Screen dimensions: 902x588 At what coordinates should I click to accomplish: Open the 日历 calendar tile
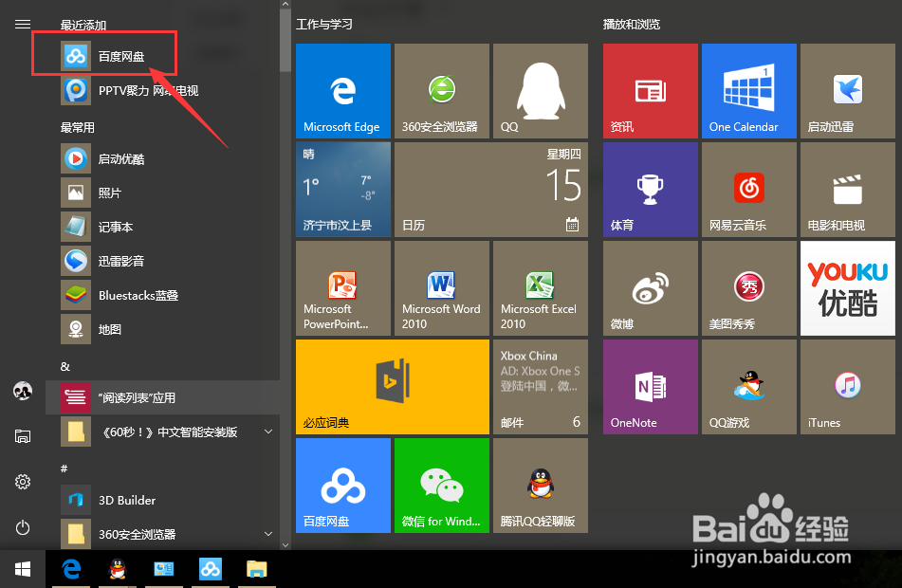point(491,190)
